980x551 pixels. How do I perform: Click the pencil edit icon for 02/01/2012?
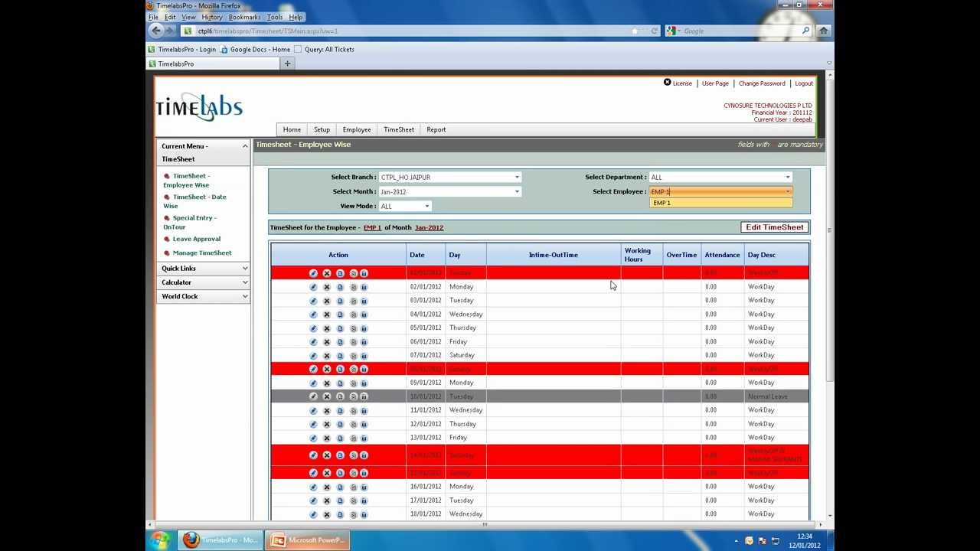click(x=313, y=287)
